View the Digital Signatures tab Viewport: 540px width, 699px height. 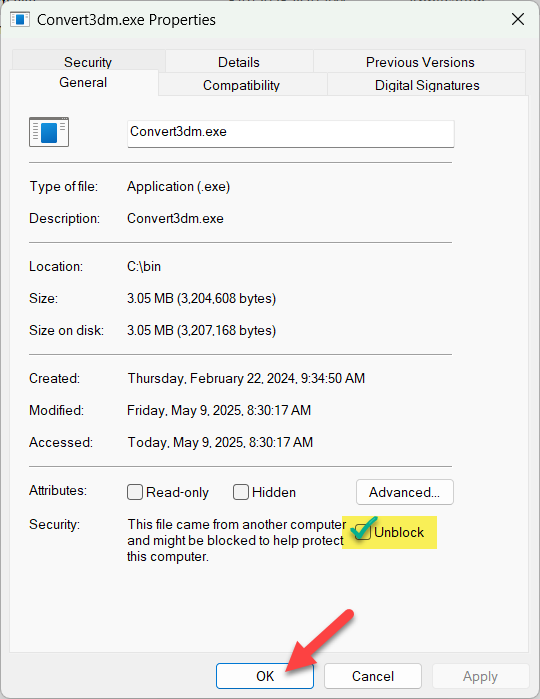tap(427, 85)
